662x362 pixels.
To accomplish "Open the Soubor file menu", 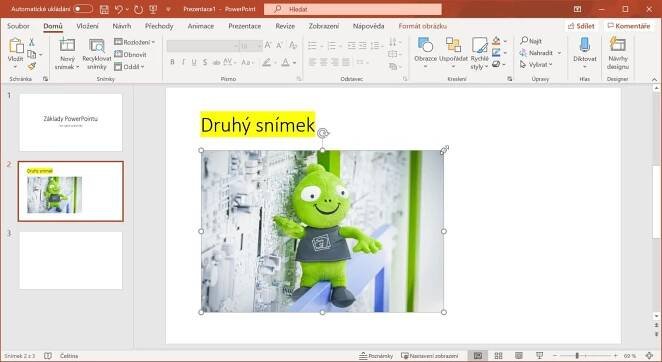I will click(19, 26).
